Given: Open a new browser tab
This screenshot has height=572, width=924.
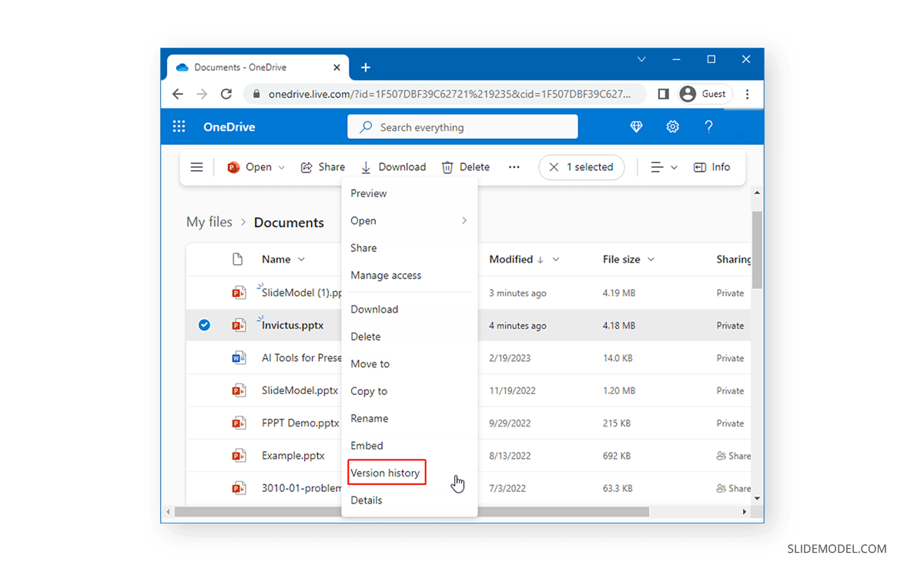Looking at the screenshot, I should point(366,68).
